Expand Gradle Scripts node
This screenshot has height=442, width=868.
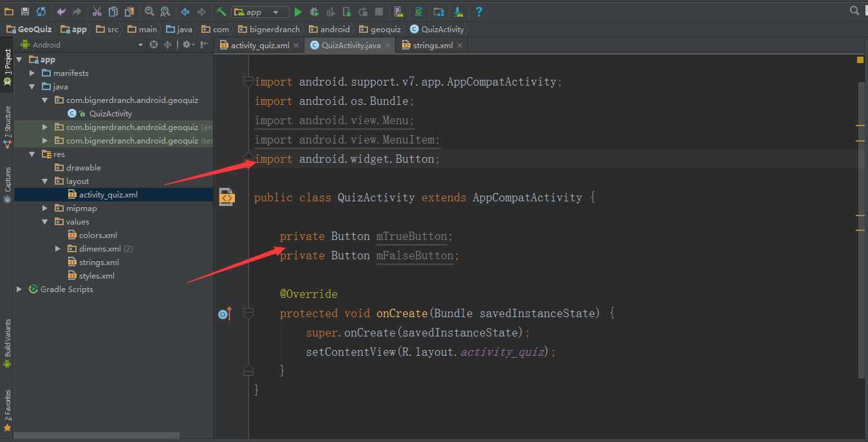pos(19,290)
